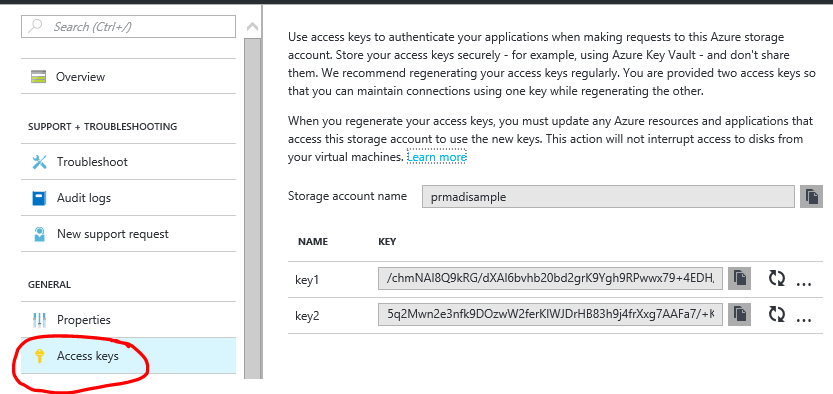
Task: Click the Properties sliders icon
Action: tap(39, 320)
